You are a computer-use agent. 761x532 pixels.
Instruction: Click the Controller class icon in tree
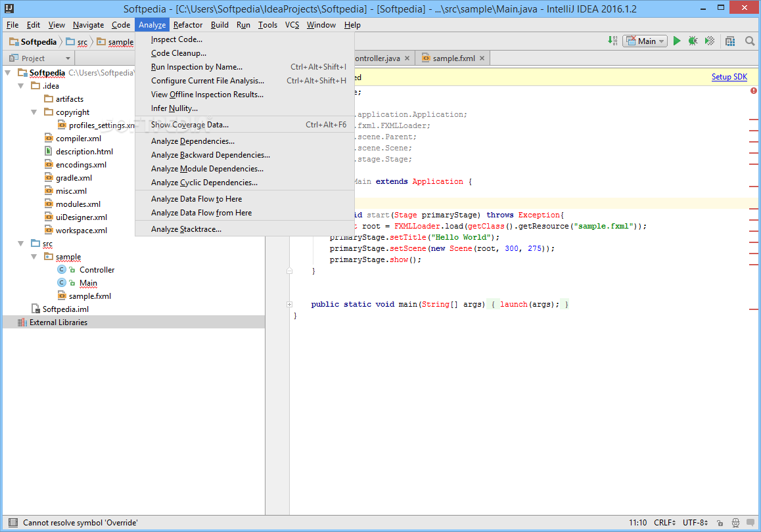pos(62,270)
